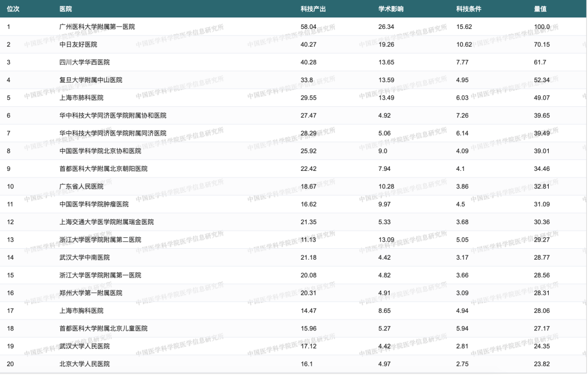Image resolution: width=588 pixels, height=375 pixels.
Task: Select 郑州大学第一附属医院 hospital name
Action: point(91,293)
